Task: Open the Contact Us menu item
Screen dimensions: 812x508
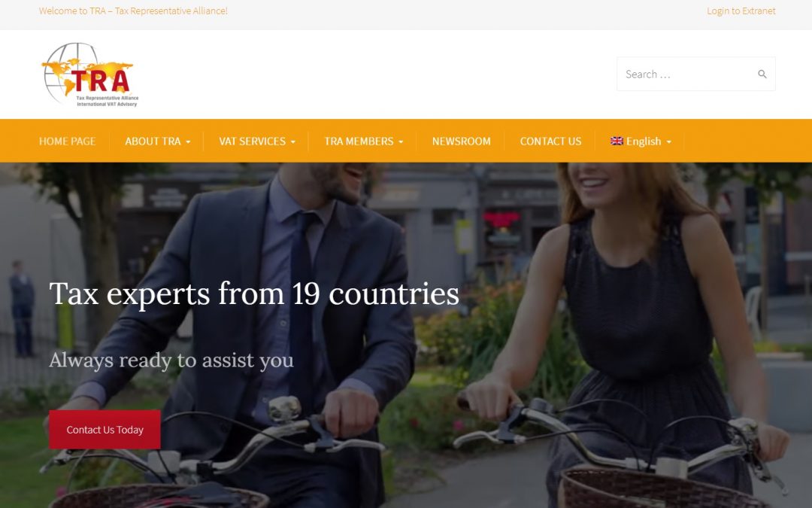Action: pos(550,141)
